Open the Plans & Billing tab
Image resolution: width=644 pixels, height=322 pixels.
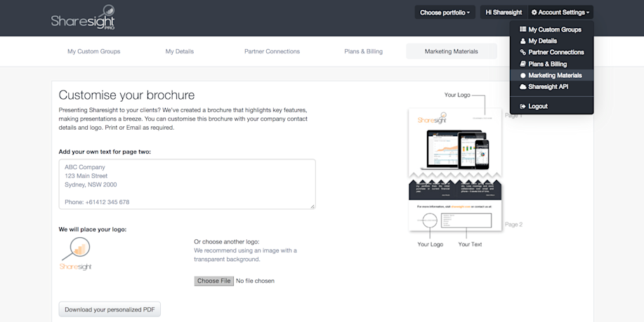pyautogui.click(x=364, y=51)
